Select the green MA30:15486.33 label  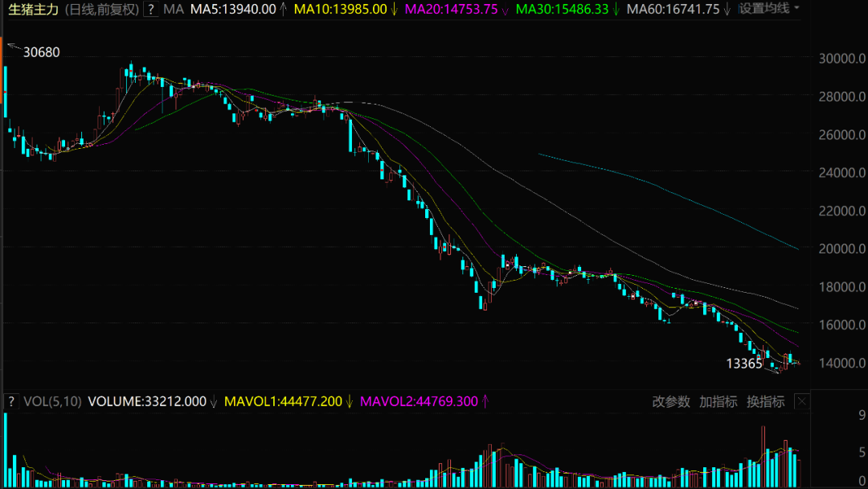click(x=562, y=9)
